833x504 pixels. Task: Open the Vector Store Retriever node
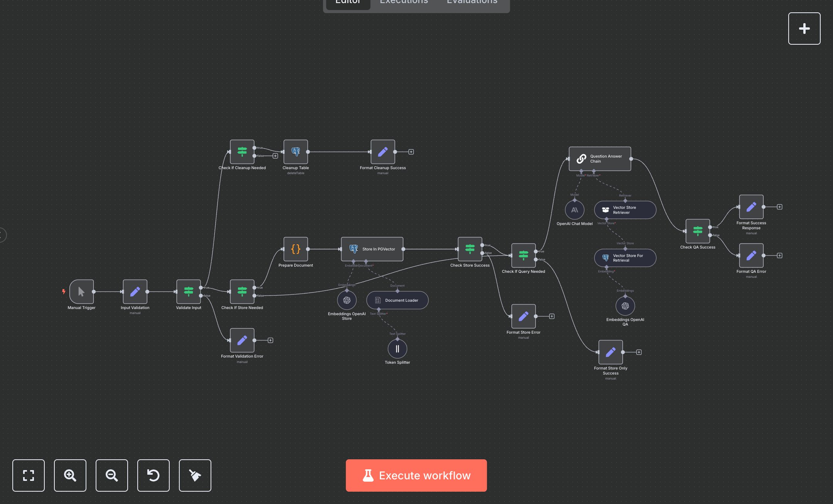625,210
